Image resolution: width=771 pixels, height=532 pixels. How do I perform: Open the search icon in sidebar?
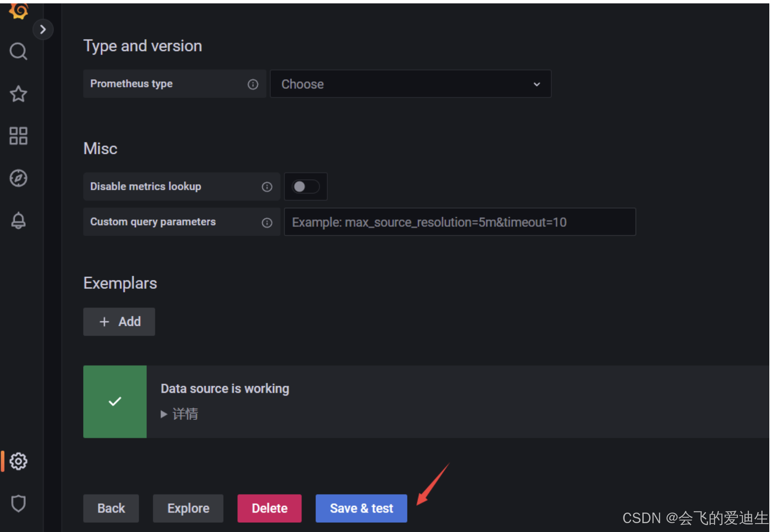(19, 51)
